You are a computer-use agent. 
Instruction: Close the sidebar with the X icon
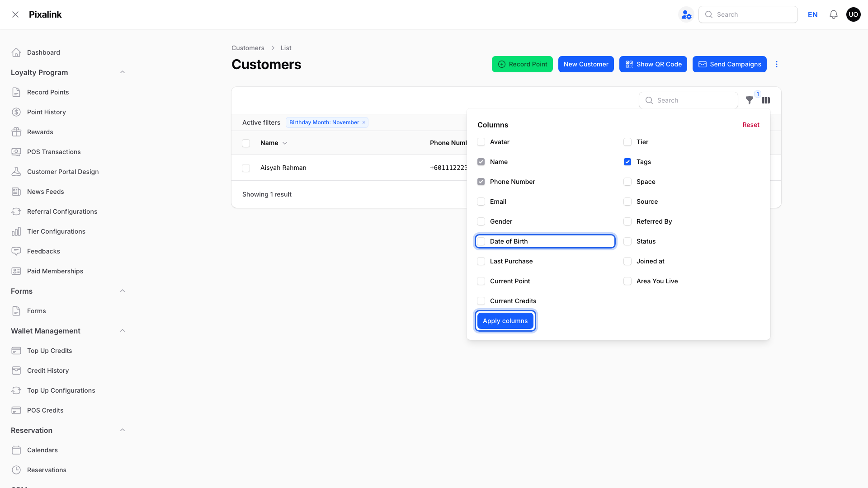tap(15, 14)
